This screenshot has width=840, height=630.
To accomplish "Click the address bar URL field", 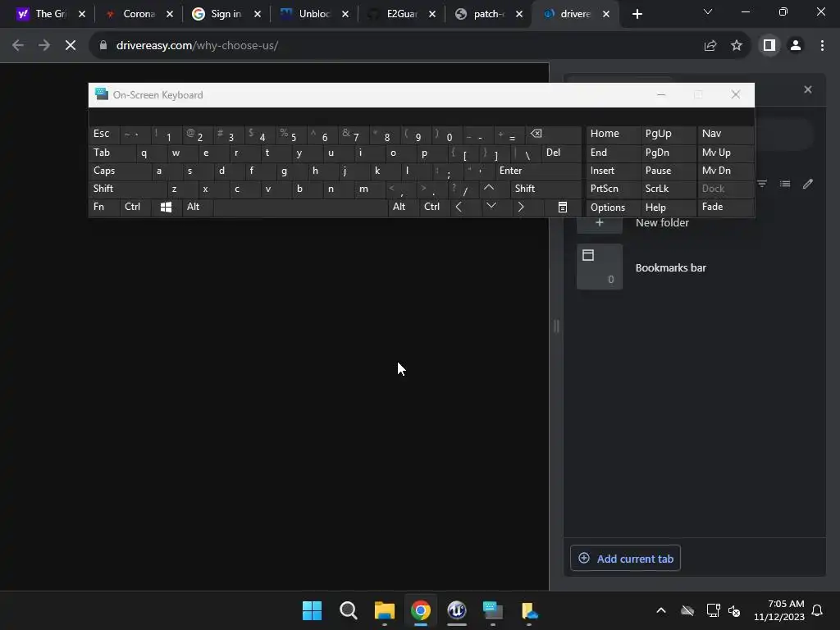I will point(396,46).
